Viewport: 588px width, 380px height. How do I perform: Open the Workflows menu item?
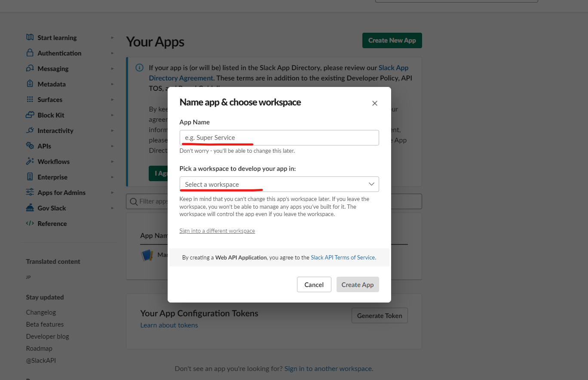(54, 162)
